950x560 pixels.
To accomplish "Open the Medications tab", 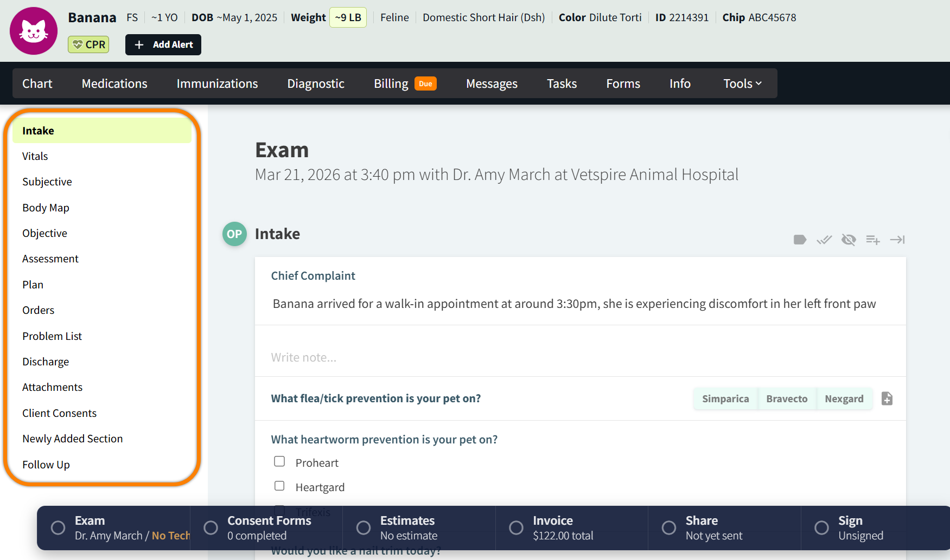I will tap(114, 83).
